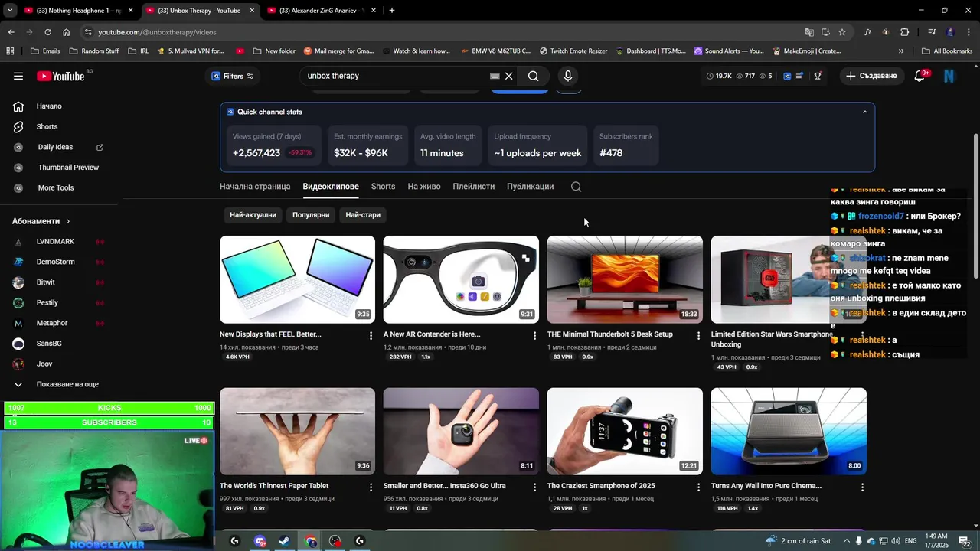Open the extension list icon in header

coord(800,76)
